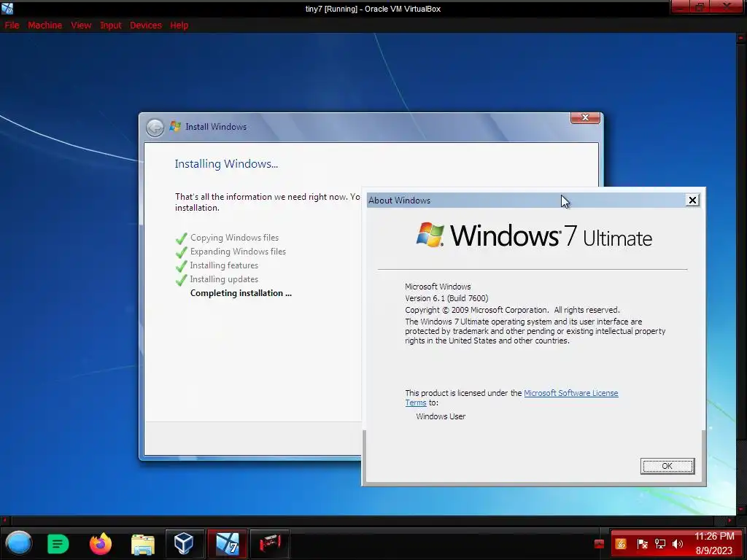Click the Installing Windows... heading
747x560 pixels.
(226, 164)
